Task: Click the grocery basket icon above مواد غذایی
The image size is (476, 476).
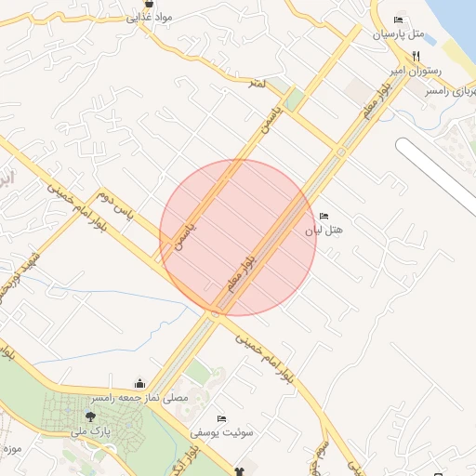Action: tap(149, 4)
